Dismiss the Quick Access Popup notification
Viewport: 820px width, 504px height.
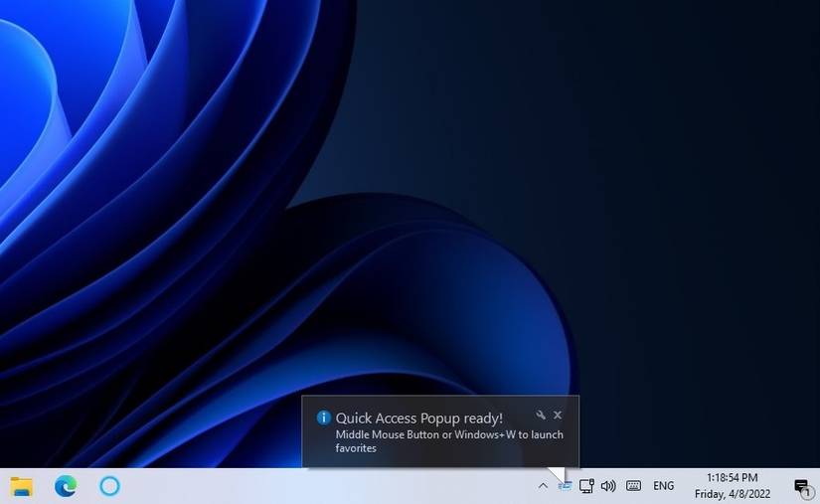point(558,416)
